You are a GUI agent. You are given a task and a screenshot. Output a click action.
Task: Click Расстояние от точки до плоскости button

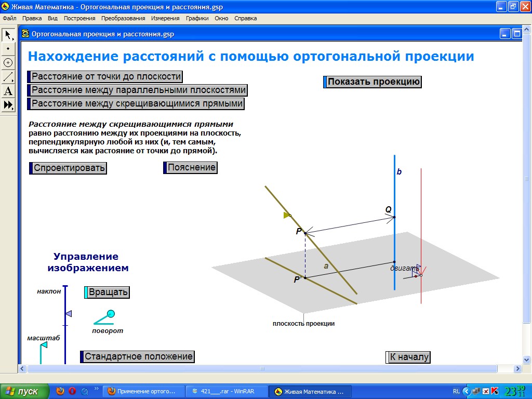pyautogui.click(x=106, y=76)
